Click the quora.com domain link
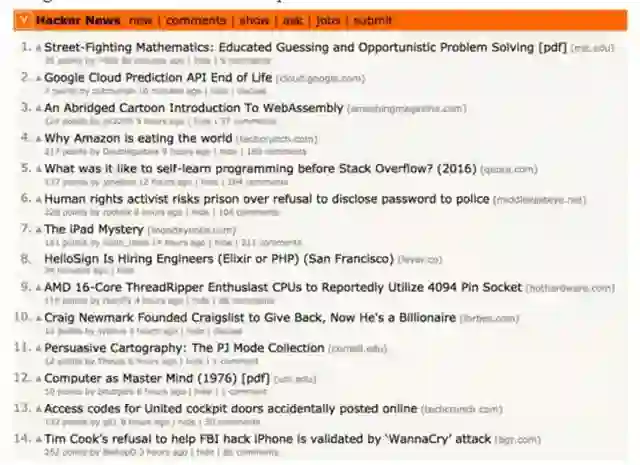The image size is (640, 465). click(509, 170)
